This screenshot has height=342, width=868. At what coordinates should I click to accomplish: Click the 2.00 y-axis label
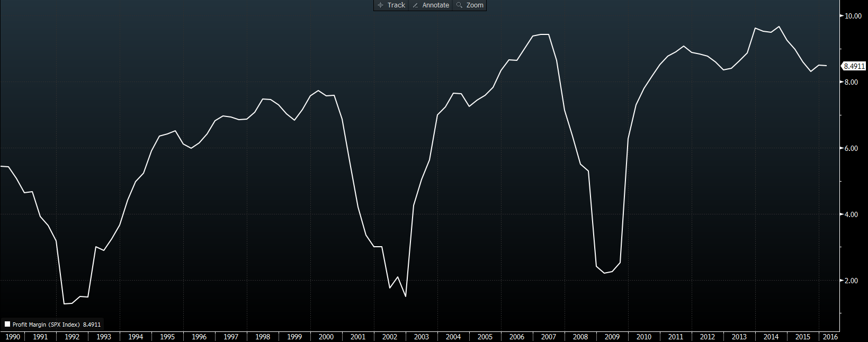(x=852, y=281)
